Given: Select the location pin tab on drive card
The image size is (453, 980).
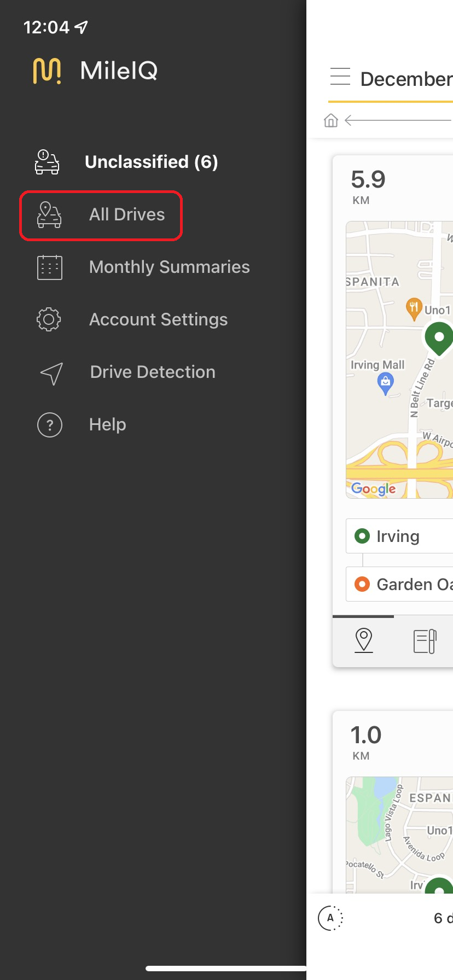Looking at the screenshot, I should (364, 640).
